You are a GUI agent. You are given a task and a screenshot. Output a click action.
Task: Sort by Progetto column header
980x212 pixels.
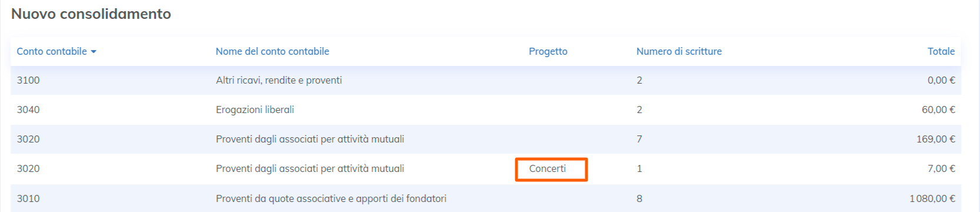click(x=548, y=51)
